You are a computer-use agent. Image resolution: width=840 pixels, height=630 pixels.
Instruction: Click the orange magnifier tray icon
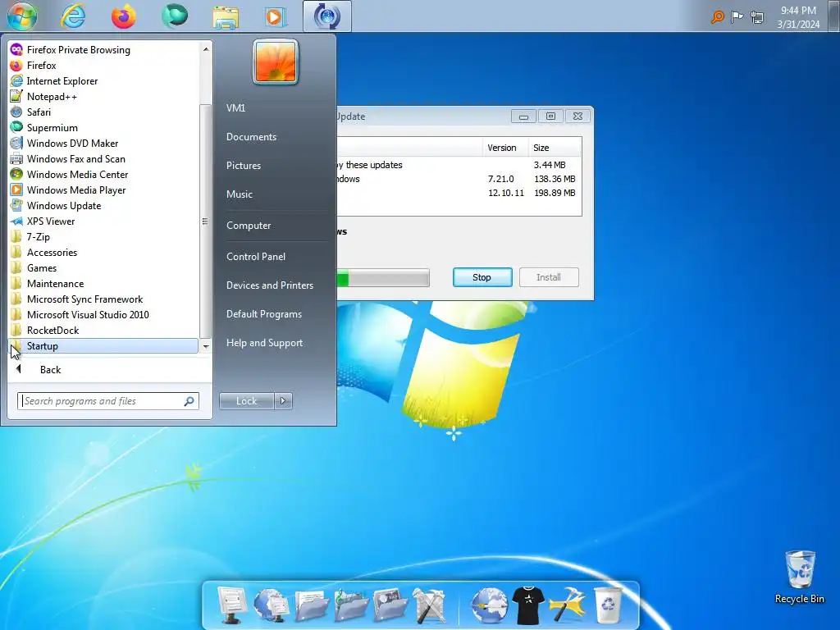pos(717,17)
